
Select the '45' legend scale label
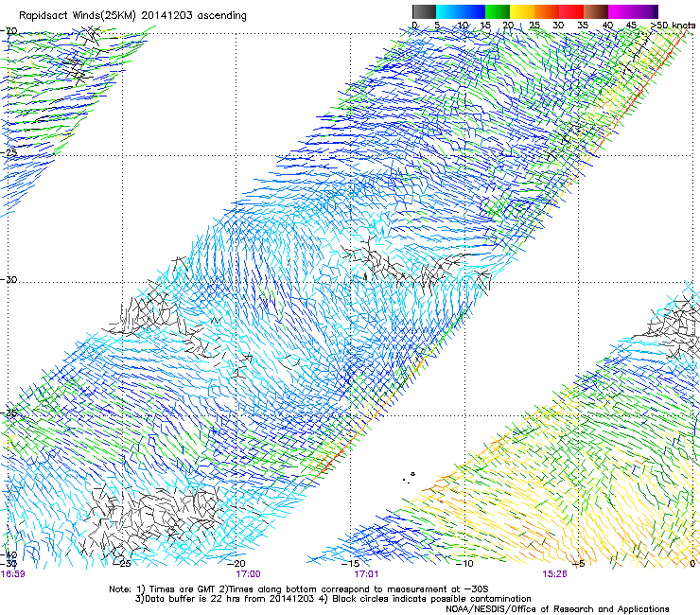(x=631, y=26)
